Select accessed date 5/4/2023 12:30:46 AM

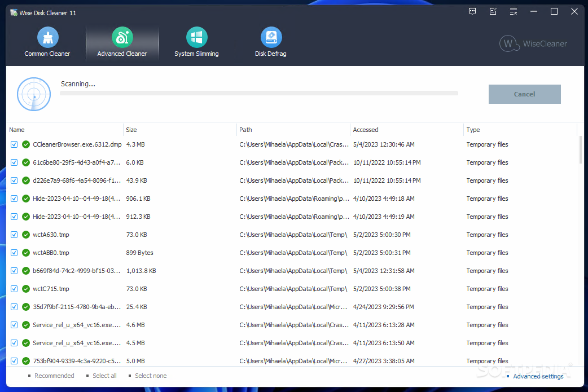point(384,144)
